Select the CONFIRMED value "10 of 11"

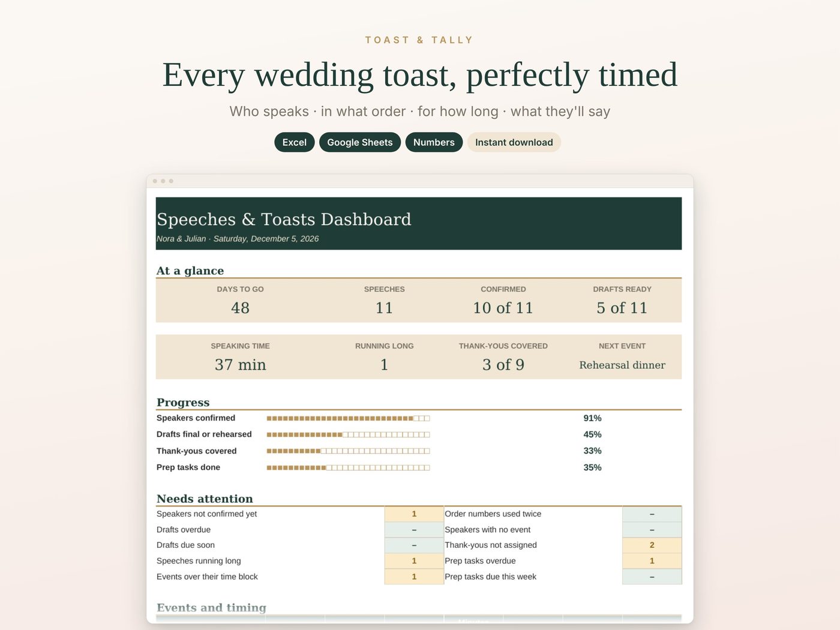pos(503,308)
